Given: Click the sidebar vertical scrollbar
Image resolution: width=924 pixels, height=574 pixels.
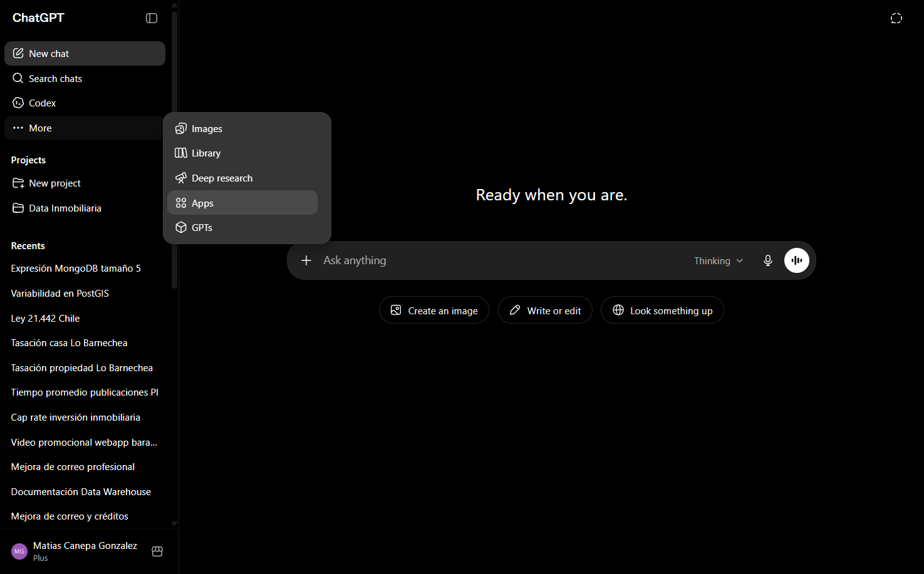Looking at the screenshot, I should [175, 150].
